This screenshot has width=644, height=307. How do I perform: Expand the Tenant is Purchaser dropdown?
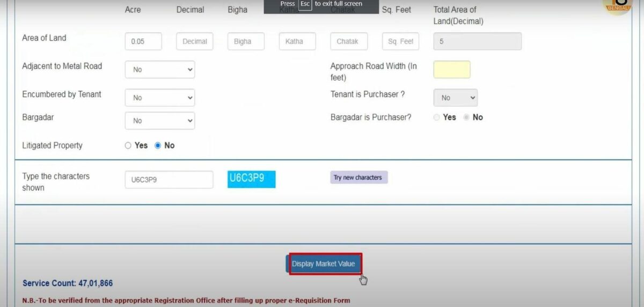click(455, 98)
